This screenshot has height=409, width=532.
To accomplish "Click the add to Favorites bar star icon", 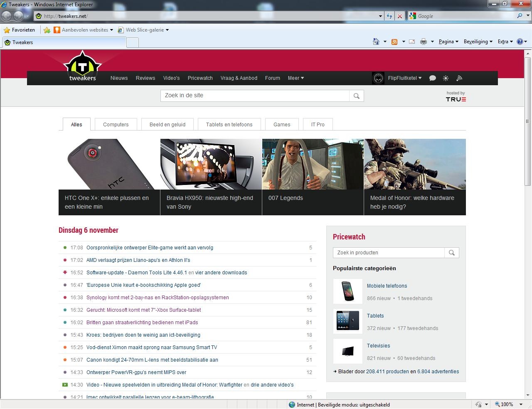I will 47,30.
